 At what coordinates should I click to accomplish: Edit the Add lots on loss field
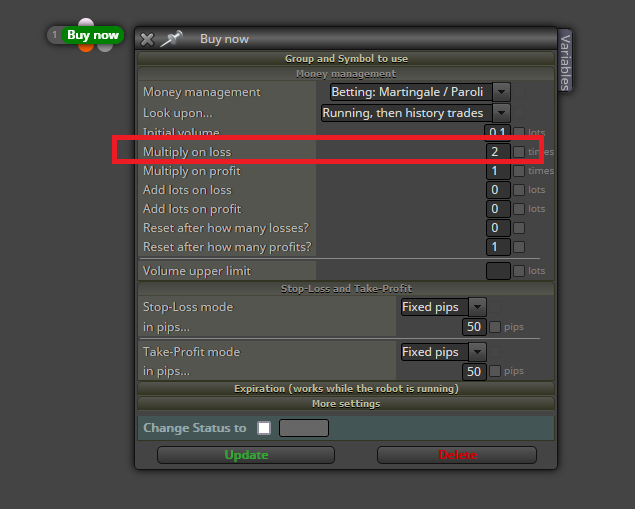(498, 190)
